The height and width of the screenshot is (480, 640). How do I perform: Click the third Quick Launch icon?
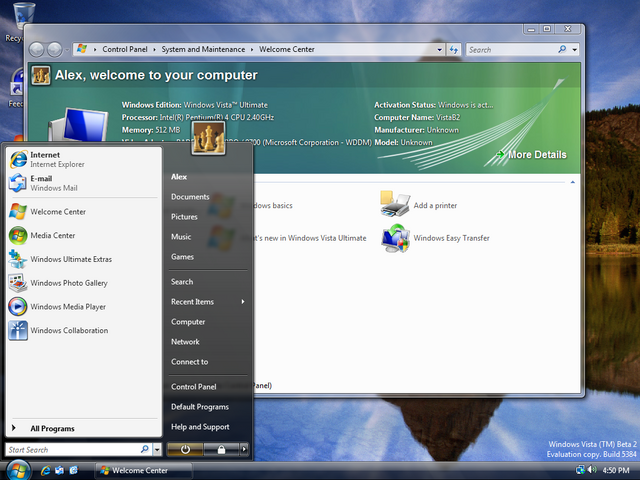73,470
